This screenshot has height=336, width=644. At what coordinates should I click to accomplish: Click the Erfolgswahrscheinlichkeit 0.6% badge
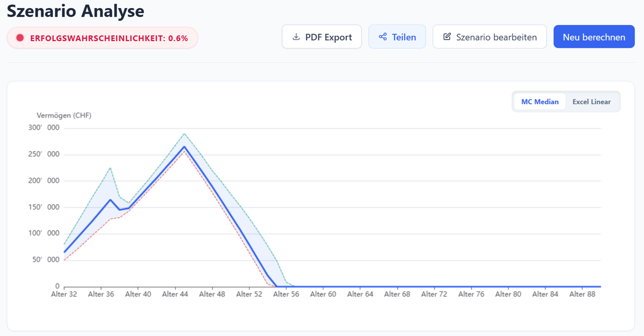coord(102,38)
